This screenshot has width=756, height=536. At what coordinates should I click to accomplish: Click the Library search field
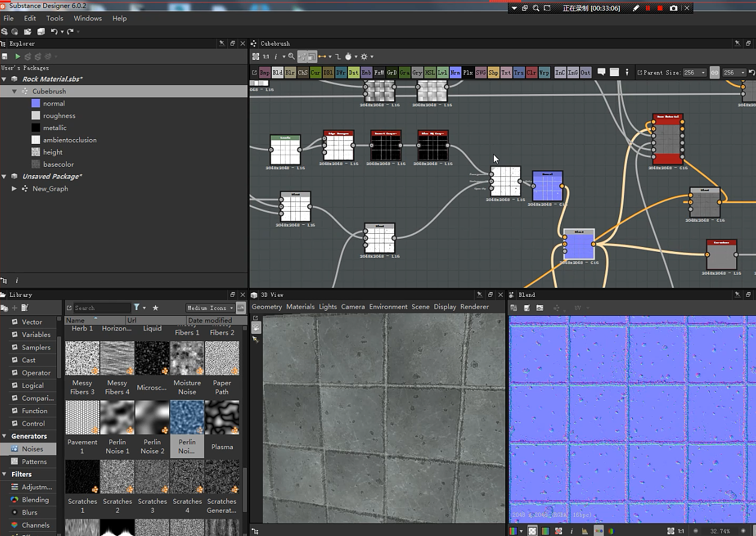coord(101,308)
